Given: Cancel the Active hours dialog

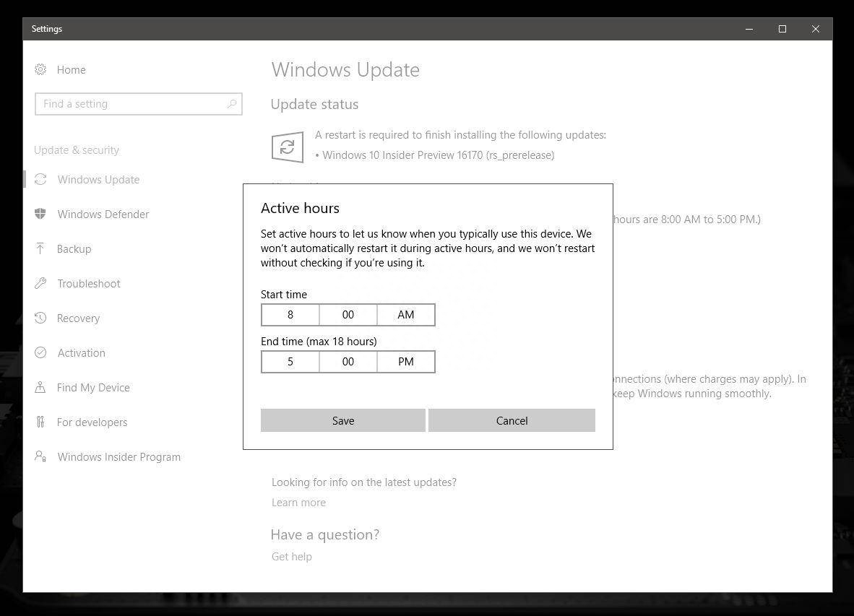Looking at the screenshot, I should point(512,420).
